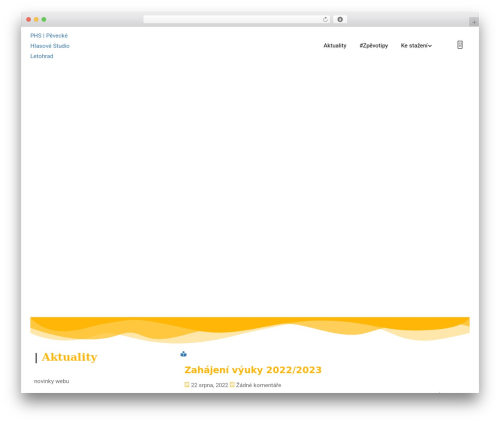Click the browser address bar field

[x=237, y=19]
